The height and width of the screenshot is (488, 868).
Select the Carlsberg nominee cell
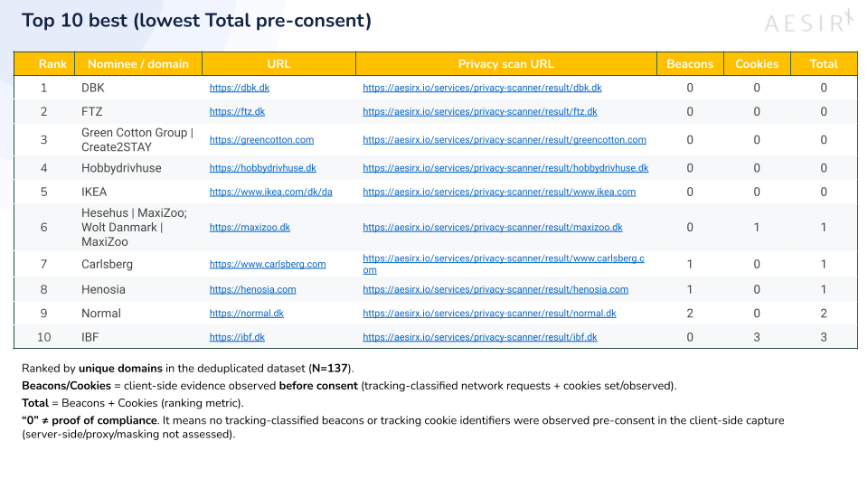click(x=138, y=265)
